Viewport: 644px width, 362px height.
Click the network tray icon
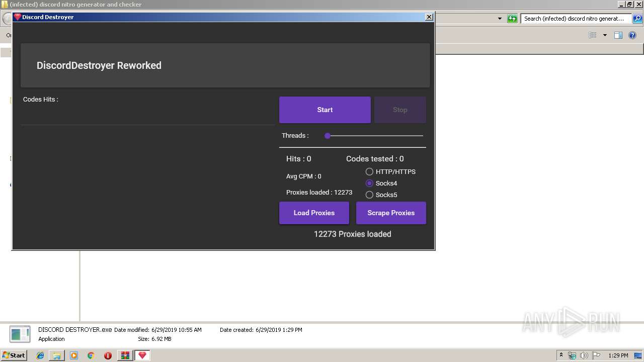tap(572, 355)
